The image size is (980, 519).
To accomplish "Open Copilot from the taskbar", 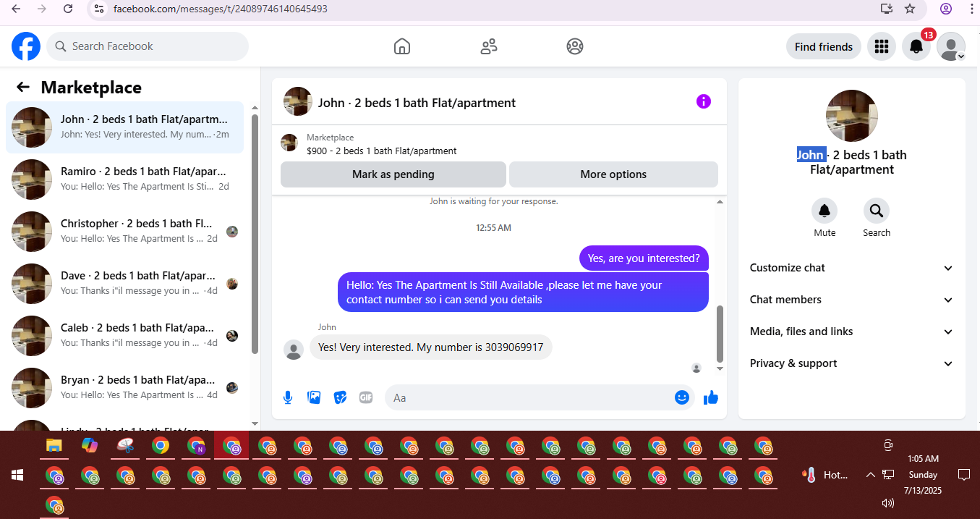I will click(90, 445).
